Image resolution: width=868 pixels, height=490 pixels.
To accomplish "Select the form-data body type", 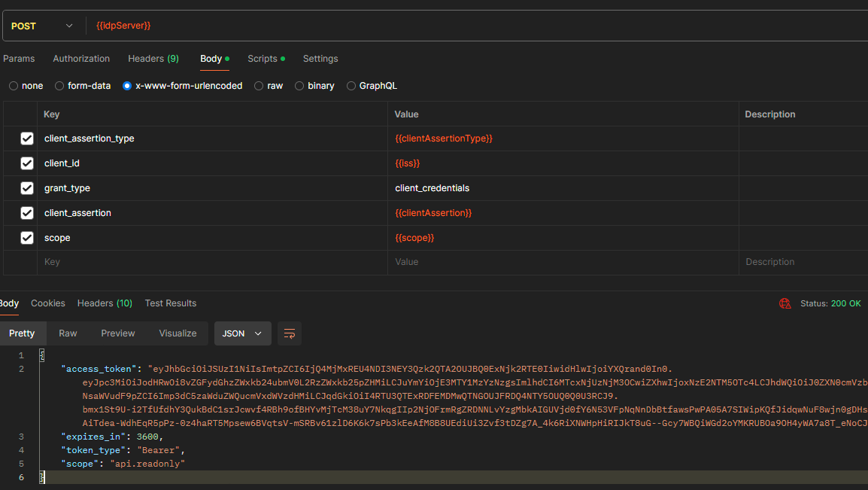I will point(83,86).
